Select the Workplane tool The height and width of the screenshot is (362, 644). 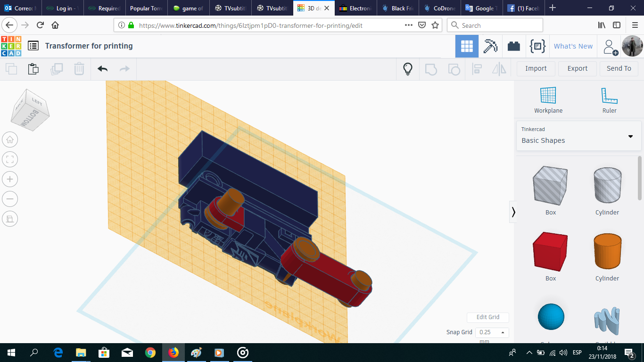(x=548, y=100)
